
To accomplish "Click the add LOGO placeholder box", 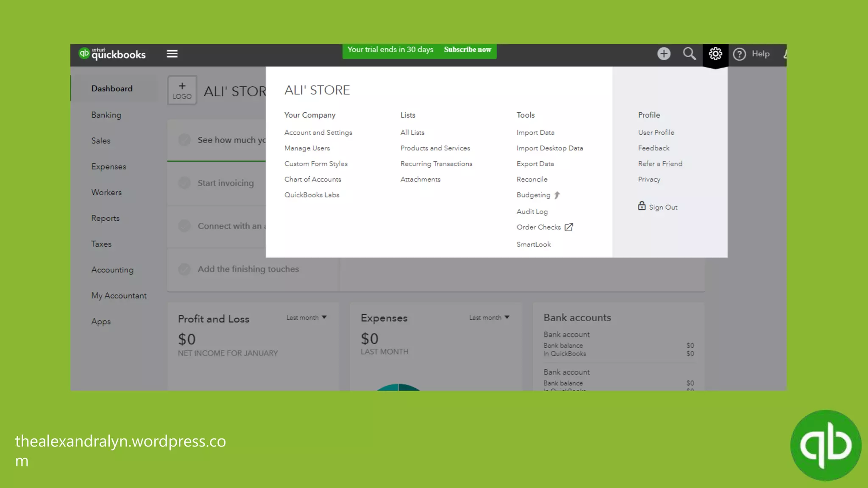I will point(182,90).
